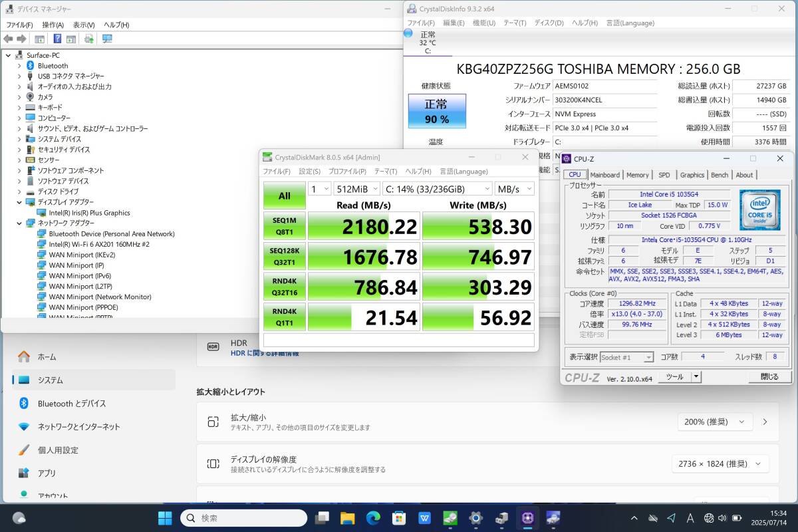Open the C: 14% (33/236GiB) drive dropdown
Viewport: 798px width, 532px height.
(x=438, y=189)
